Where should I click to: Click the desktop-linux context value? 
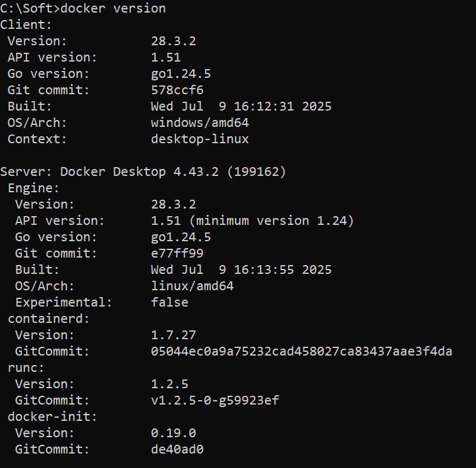point(200,139)
